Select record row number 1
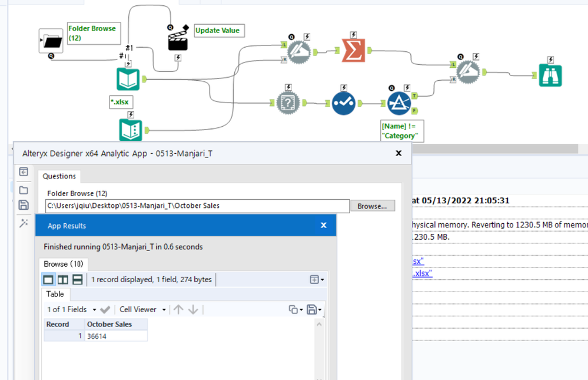 64,336
